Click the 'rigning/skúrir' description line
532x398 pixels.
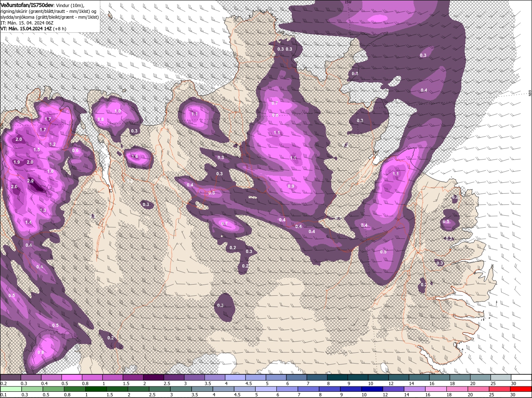pyautogui.click(x=49, y=11)
